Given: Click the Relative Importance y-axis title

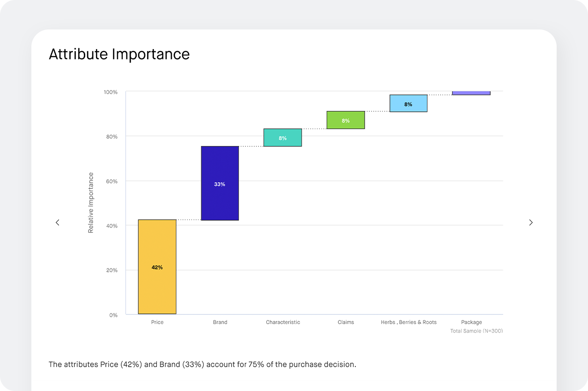Looking at the screenshot, I should (91, 203).
